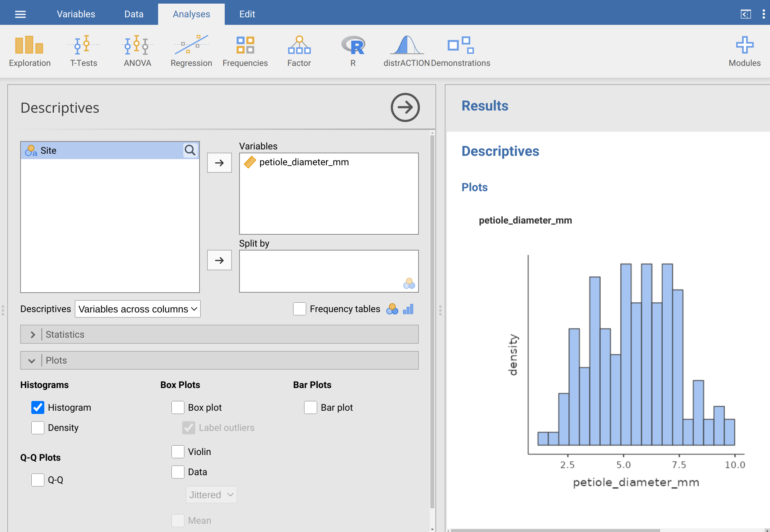Expand the Statistics section
The image size is (770, 532).
(x=33, y=334)
